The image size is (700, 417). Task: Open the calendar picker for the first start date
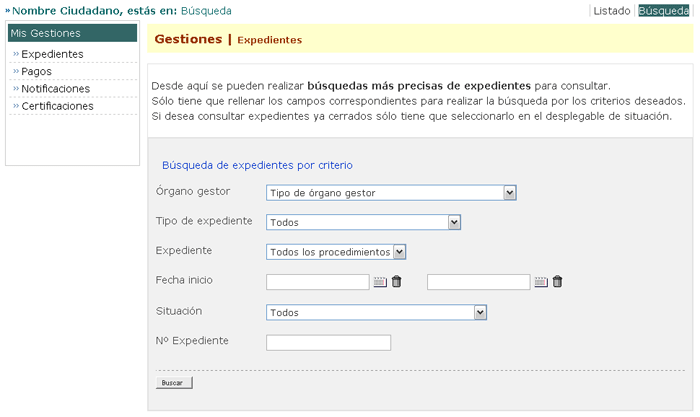click(x=380, y=282)
